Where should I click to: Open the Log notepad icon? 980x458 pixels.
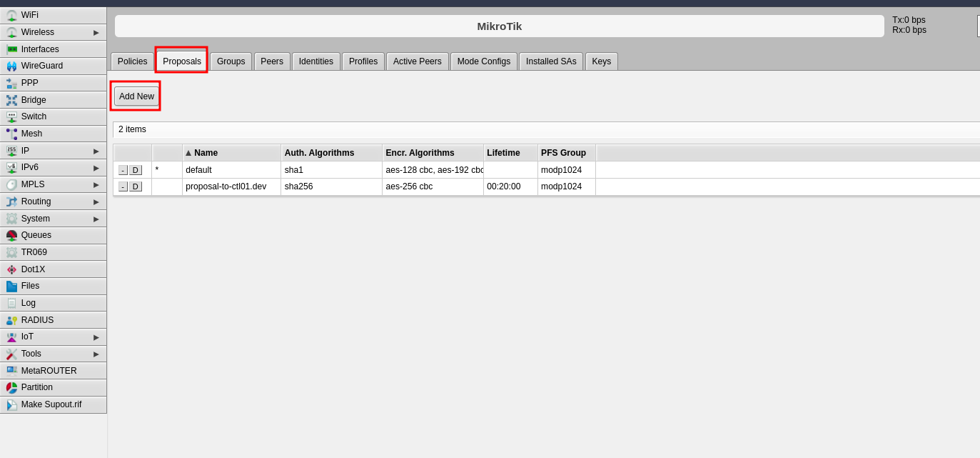click(11, 303)
